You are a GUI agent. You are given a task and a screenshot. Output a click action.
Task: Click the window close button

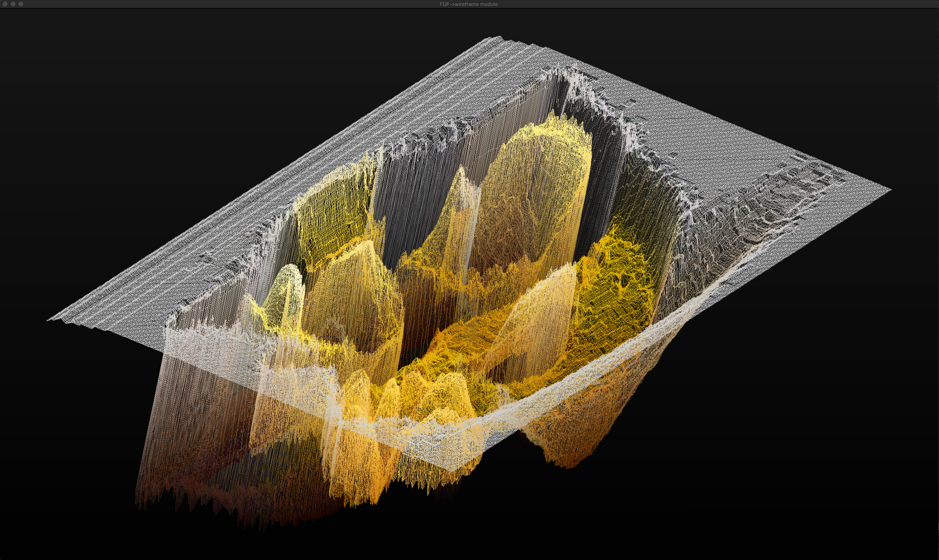pyautogui.click(x=5, y=4)
